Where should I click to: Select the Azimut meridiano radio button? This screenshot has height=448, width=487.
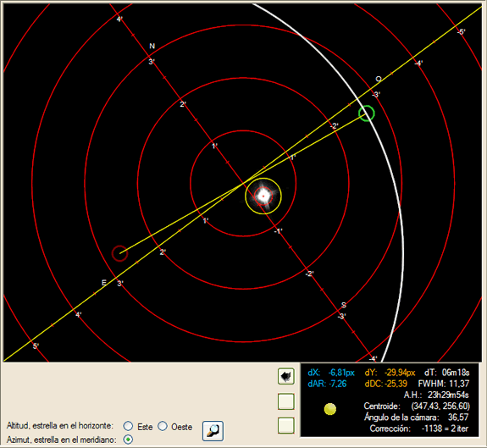128,440
